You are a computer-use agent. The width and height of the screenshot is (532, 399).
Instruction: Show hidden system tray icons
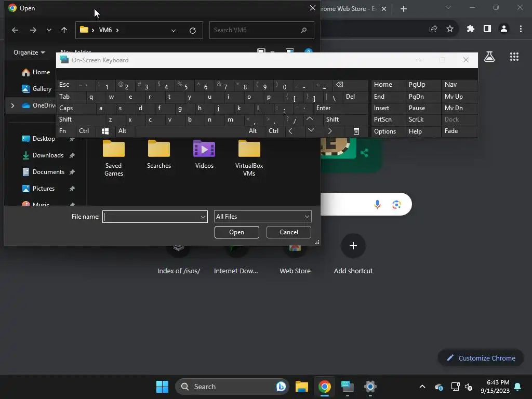coord(422,387)
